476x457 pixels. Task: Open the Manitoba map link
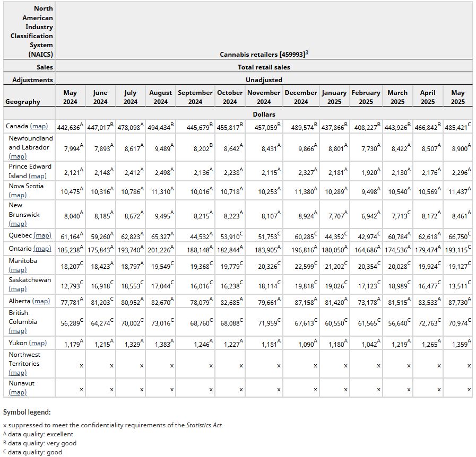tap(18, 270)
